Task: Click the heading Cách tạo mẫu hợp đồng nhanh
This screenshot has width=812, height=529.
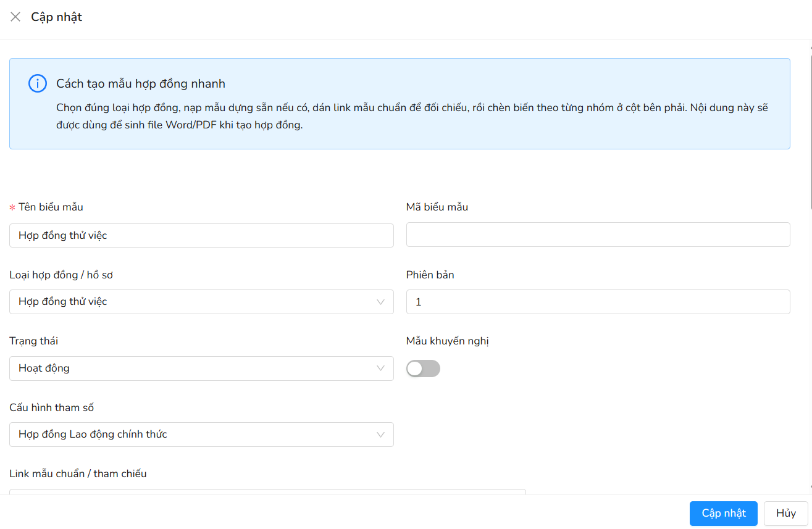Action: pos(141,84)
